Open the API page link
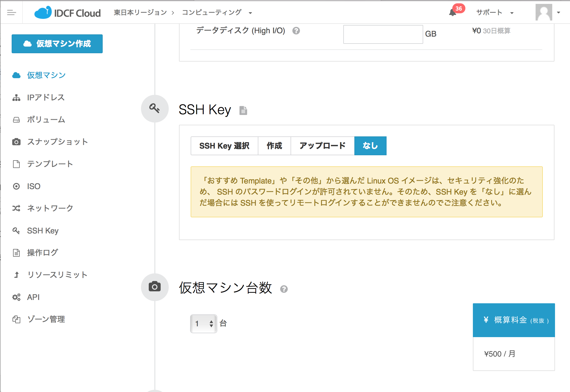This screenshot has height=392, width=570. tap(33, 297)
